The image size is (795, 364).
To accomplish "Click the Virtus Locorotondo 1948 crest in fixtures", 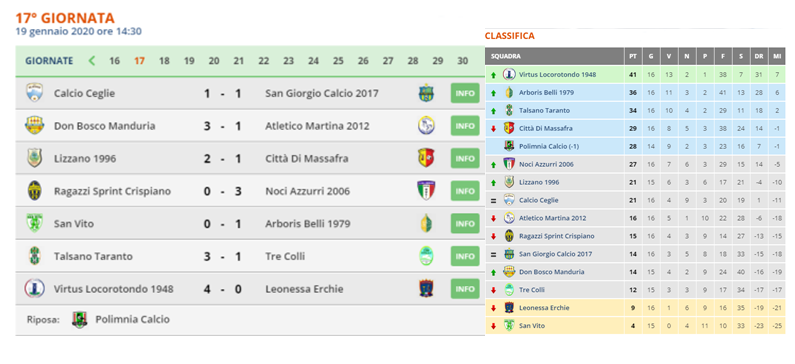I will 34,288.
